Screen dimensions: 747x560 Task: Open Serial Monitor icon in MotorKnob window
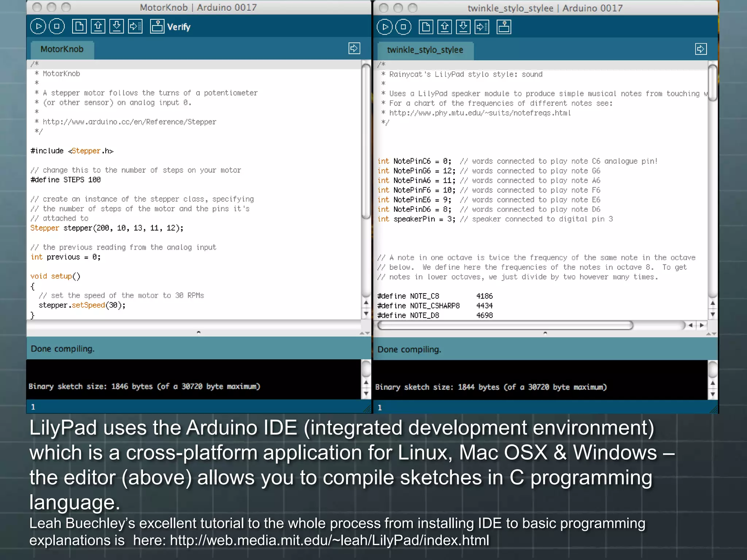click(157, 27)
